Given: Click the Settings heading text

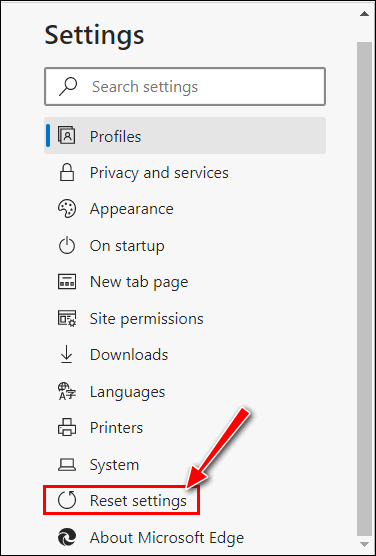Looking at the screenshot, I should point(94,35).
